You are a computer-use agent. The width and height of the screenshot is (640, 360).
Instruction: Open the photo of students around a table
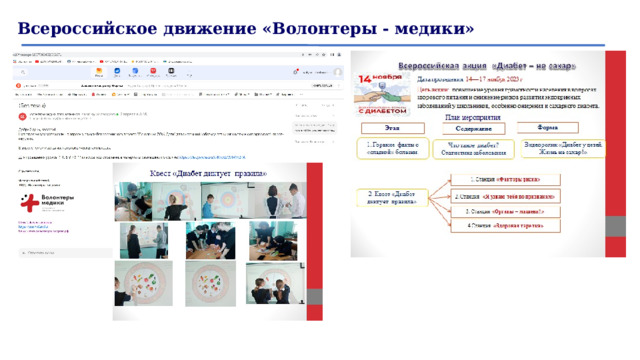211,241
